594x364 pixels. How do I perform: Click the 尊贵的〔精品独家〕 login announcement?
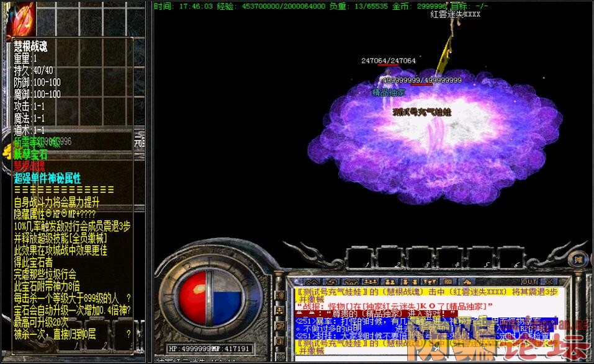377,314
